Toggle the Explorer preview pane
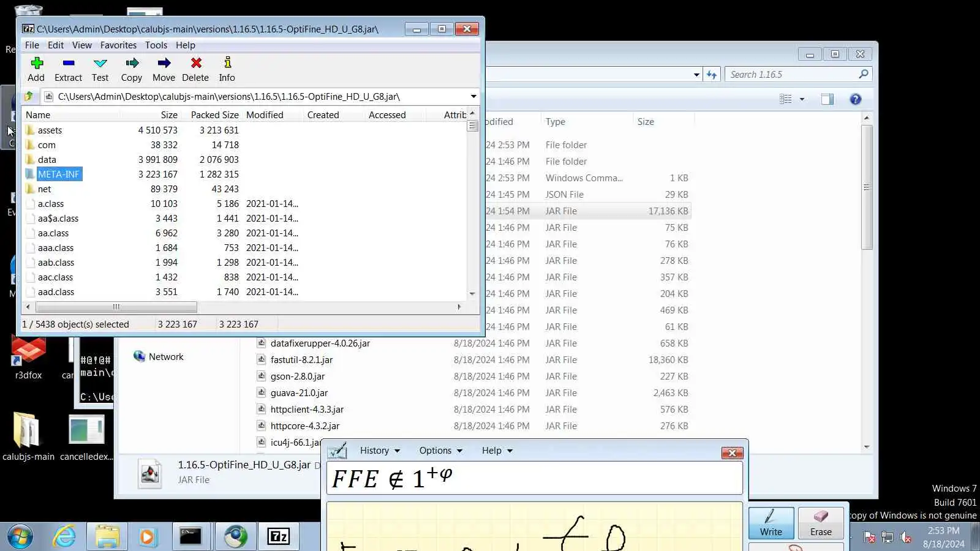The height and width of the screenshot is (551, 980). click(827, 99)
